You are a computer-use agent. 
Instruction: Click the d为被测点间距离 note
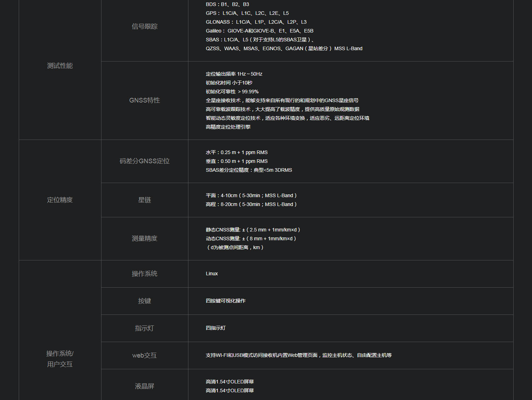click(x=235, y=247)
